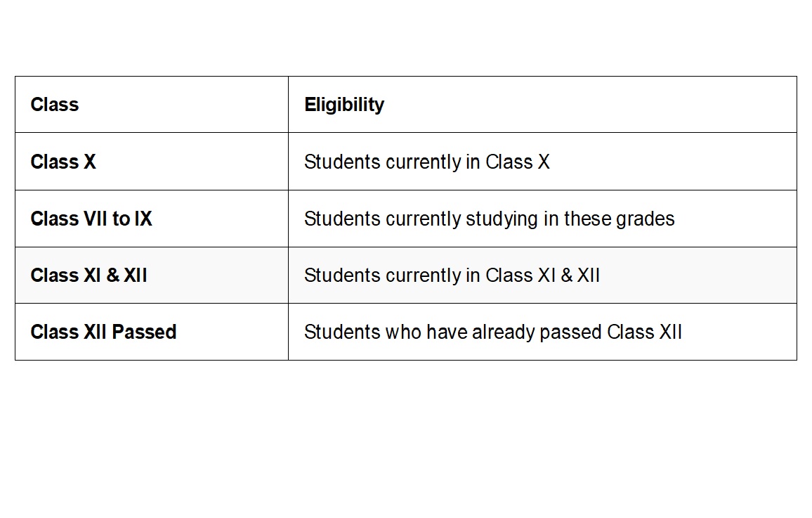Click the 'Class' column header cell

[x=152, y=105]
